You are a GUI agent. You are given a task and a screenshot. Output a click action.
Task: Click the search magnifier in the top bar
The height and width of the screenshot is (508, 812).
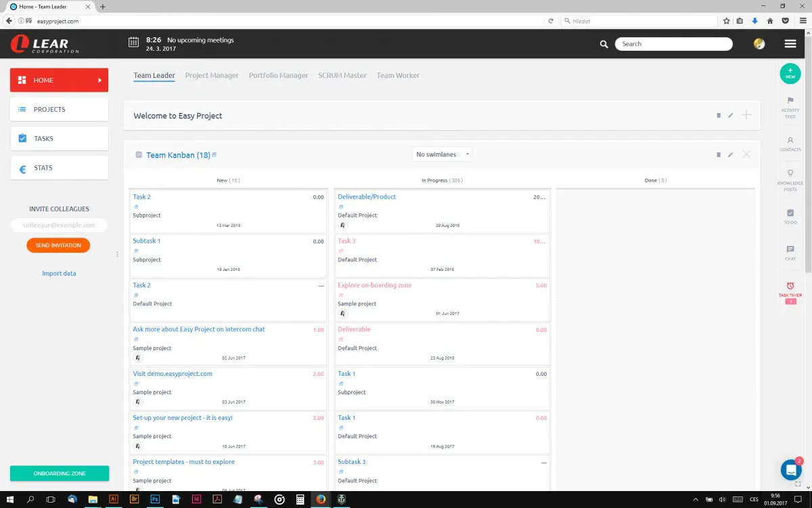[603, 43]
